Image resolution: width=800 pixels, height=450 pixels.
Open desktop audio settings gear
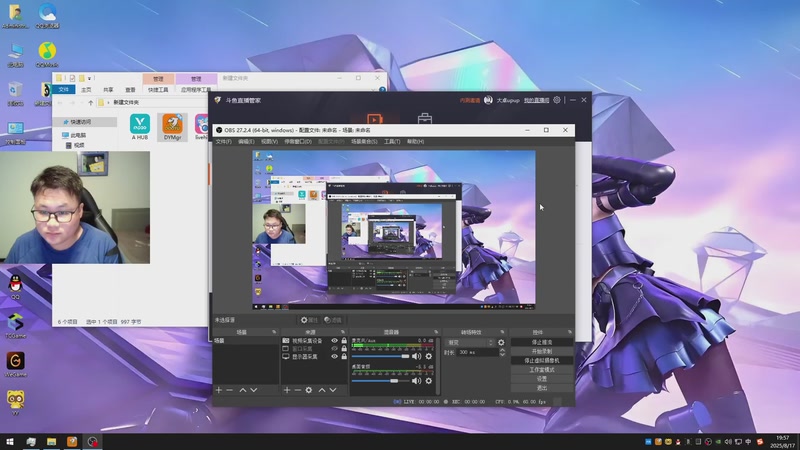429,381
